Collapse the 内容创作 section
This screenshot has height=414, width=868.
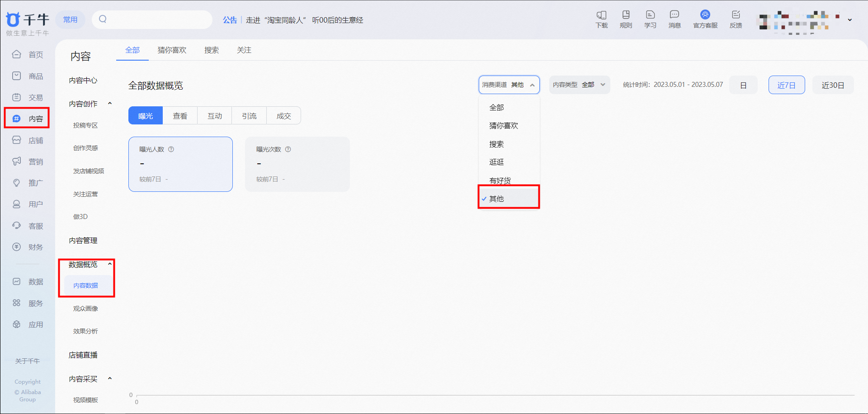110,104
